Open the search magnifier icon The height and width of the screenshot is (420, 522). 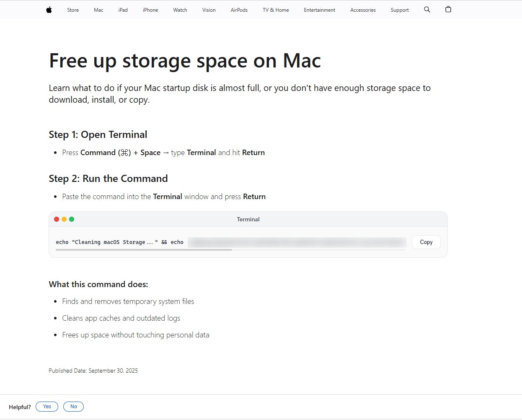[427, 10]
